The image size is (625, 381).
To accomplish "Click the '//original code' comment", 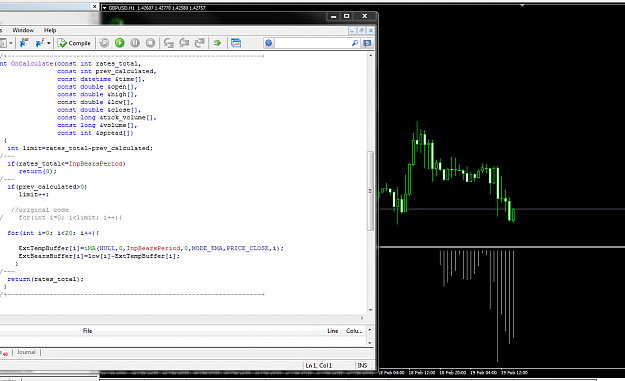I will click(x=39, y=210).
